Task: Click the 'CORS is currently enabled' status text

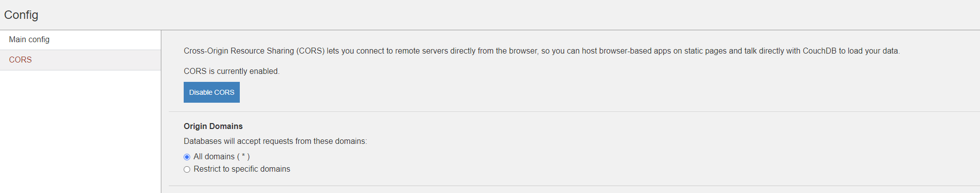Action: click(x=231, y=71)
